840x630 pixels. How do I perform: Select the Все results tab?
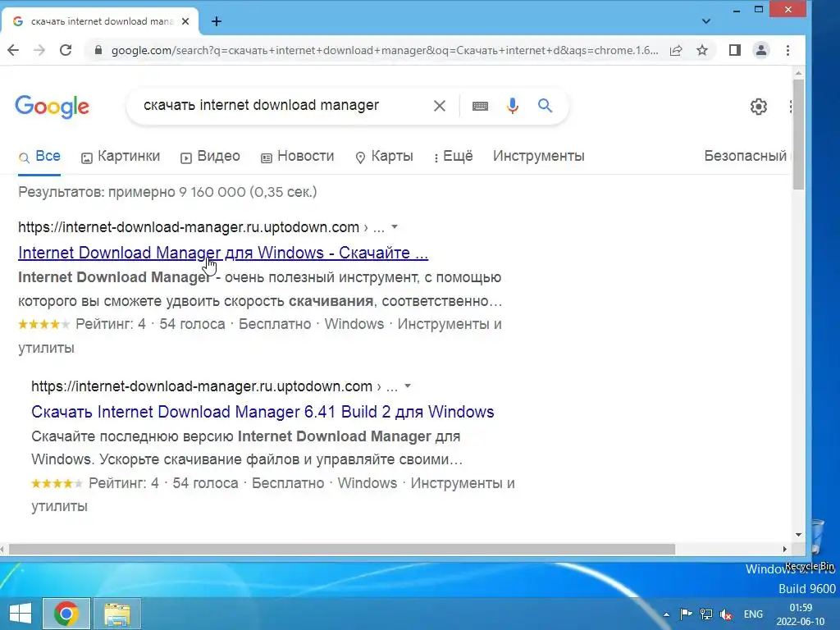coord(39,157)
